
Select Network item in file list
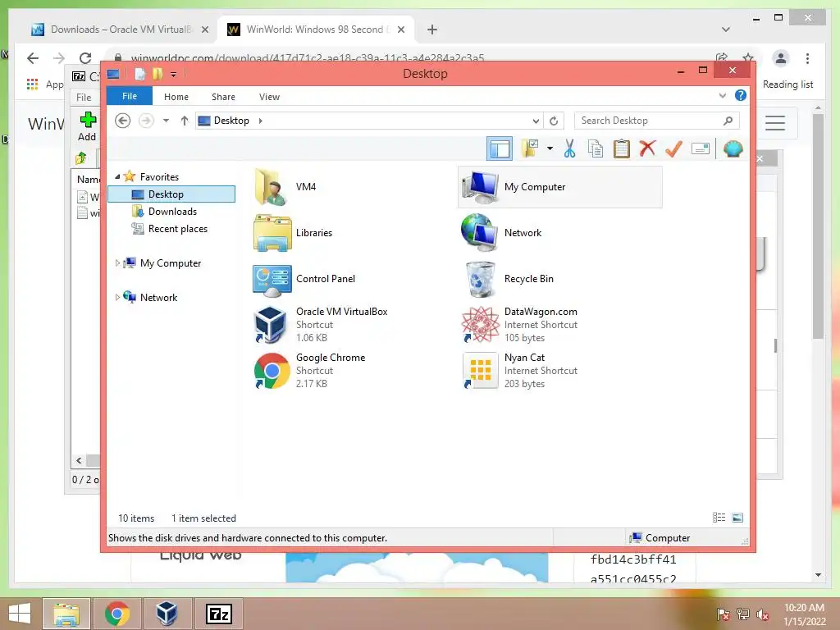(x=501, y=233)
